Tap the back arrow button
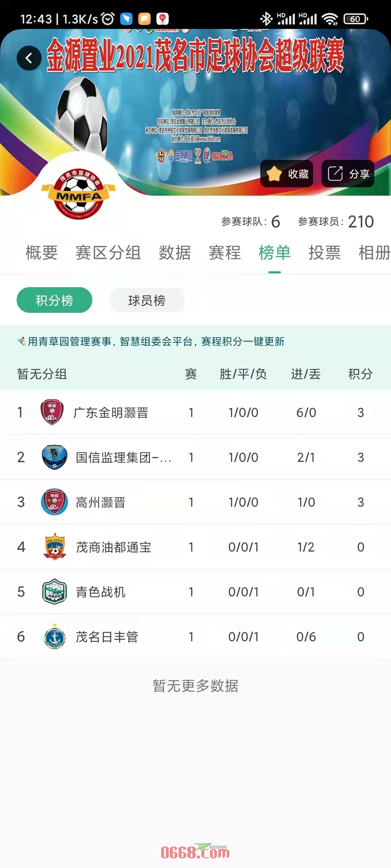 click(x=29, y=58)
